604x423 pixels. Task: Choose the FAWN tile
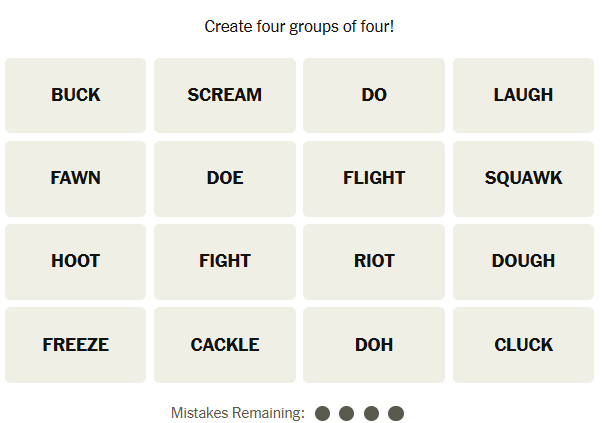(76, 178)
